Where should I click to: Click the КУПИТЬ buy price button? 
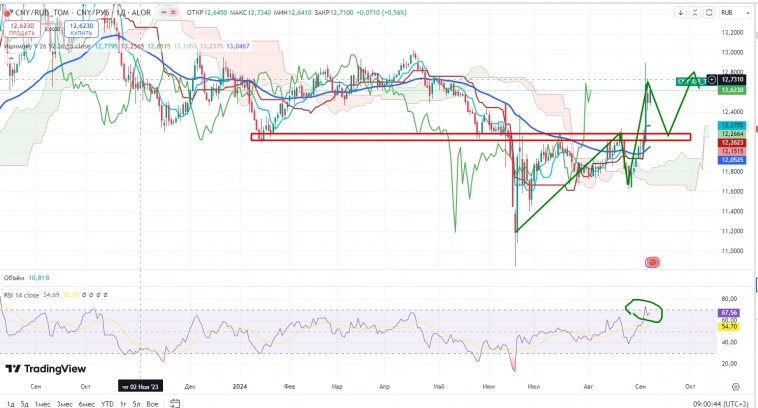tap(81, 31)
